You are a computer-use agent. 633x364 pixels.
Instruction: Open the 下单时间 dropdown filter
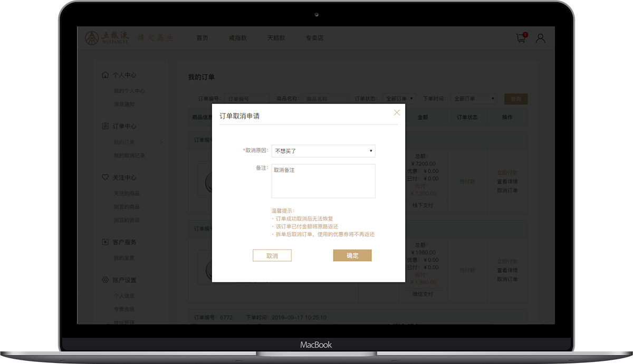tap(474, 99)
